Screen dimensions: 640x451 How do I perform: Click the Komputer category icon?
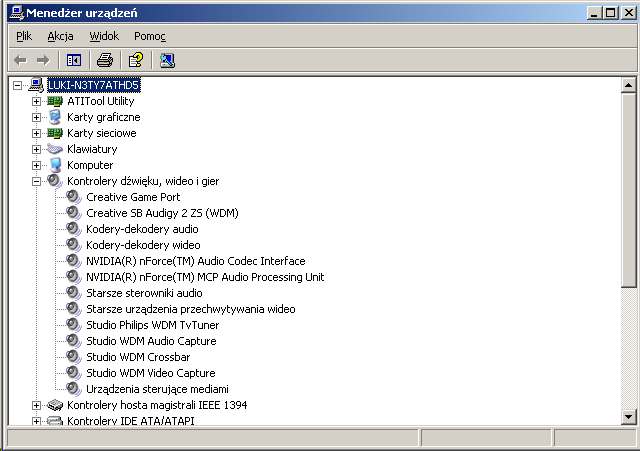coord(55,165)
